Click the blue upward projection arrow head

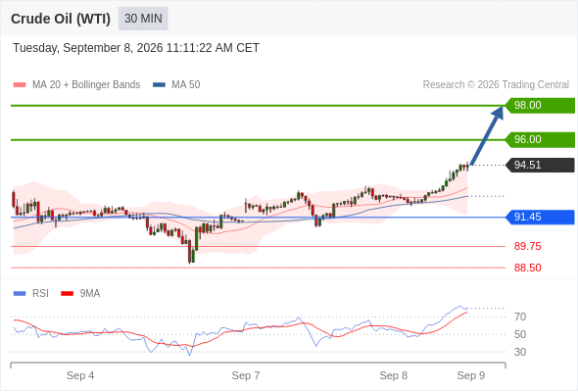498,112
